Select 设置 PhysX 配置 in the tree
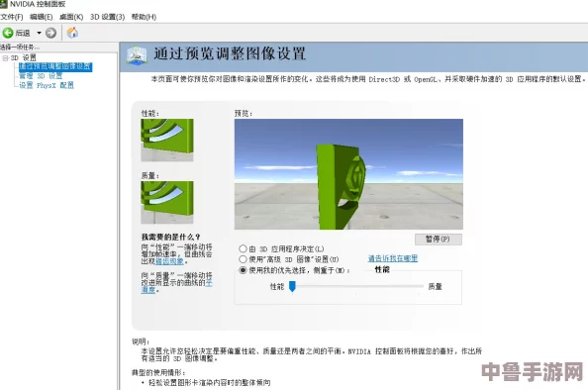 [47, 85]
